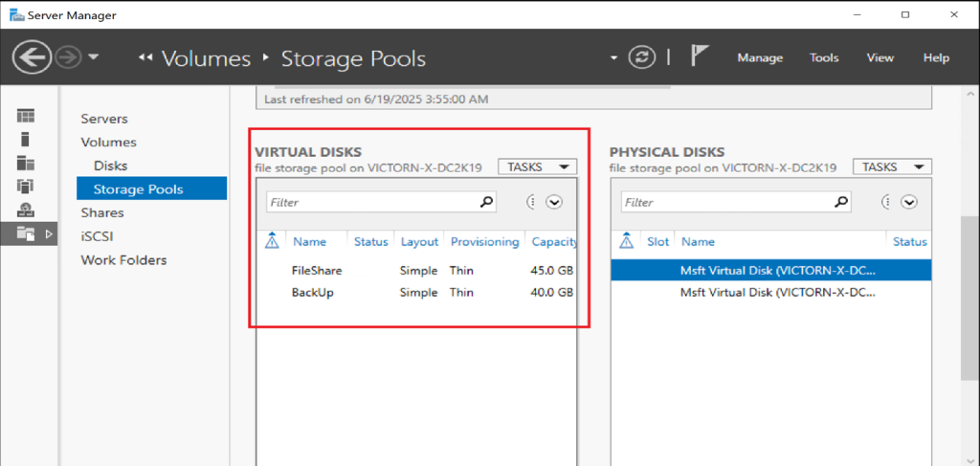Open Dashboard icon in the left sidebar
Viewport: 980px width, 466px height.
[x=26, y=116]
